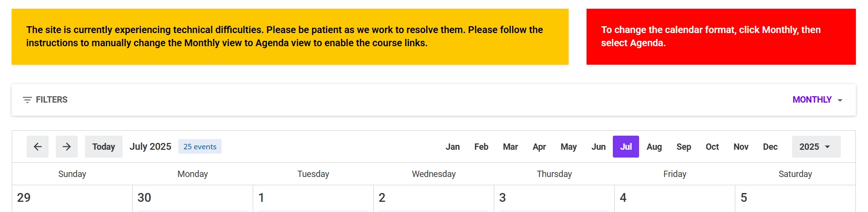Select the May month tab

(568, 147)
